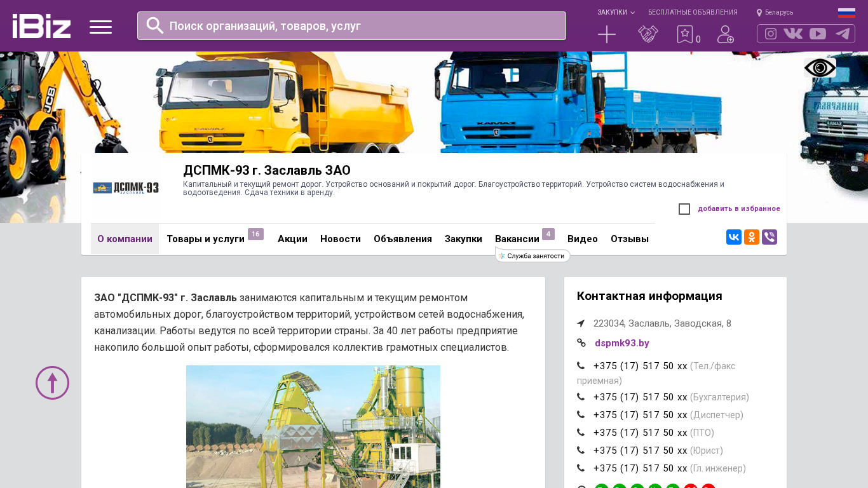Viewport: 868px width, 488px height.
Task: Open the Новости tab
Action: pos(341,239)
